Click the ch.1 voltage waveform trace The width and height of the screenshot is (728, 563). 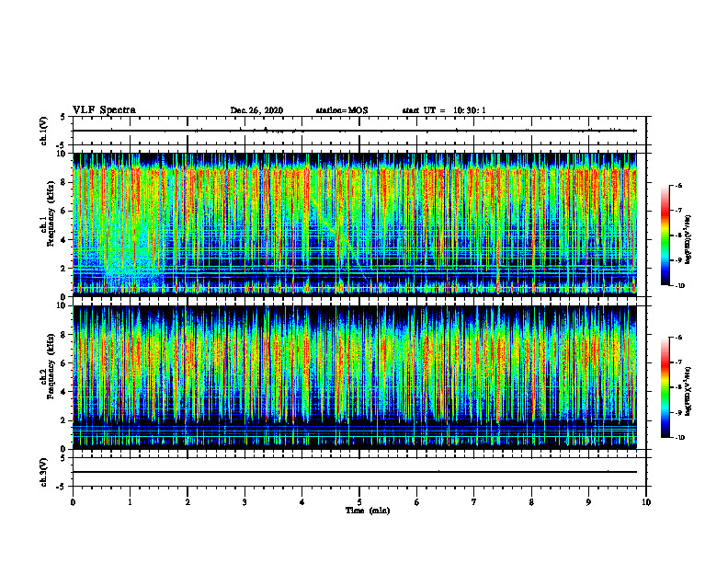(355, 131)
